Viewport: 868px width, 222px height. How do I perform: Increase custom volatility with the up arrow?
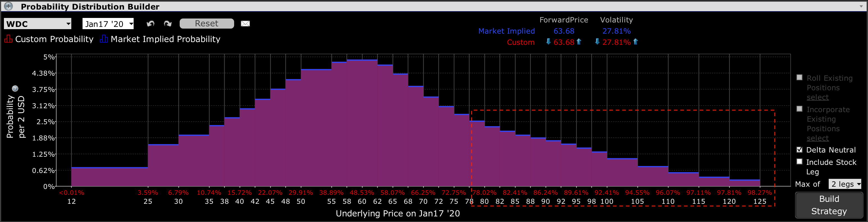pos(636,42)
